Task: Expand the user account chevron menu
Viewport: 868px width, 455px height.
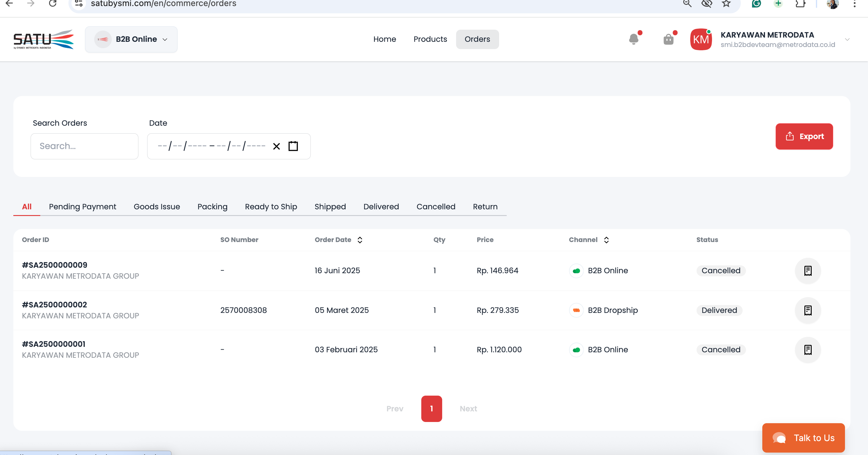Action: pyautogui.click(x=847, y=39)
